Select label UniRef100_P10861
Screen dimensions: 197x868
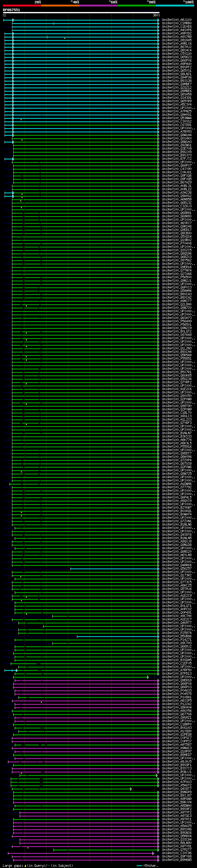coord(177,697)
